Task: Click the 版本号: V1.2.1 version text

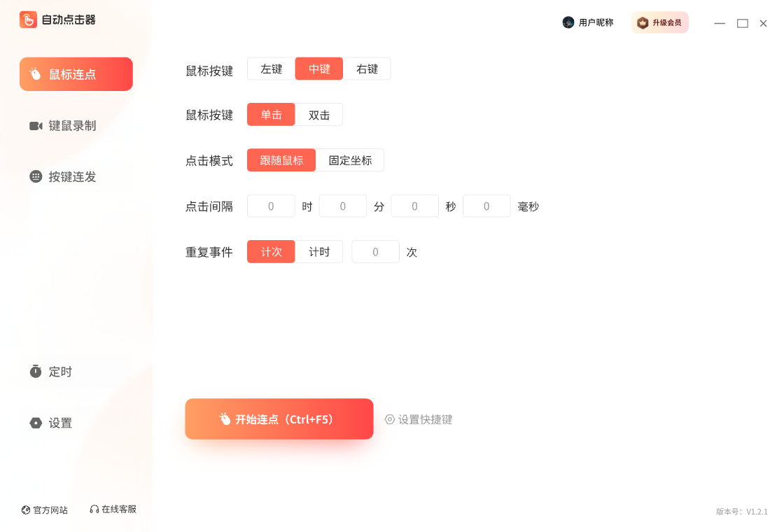Action: 741,512
